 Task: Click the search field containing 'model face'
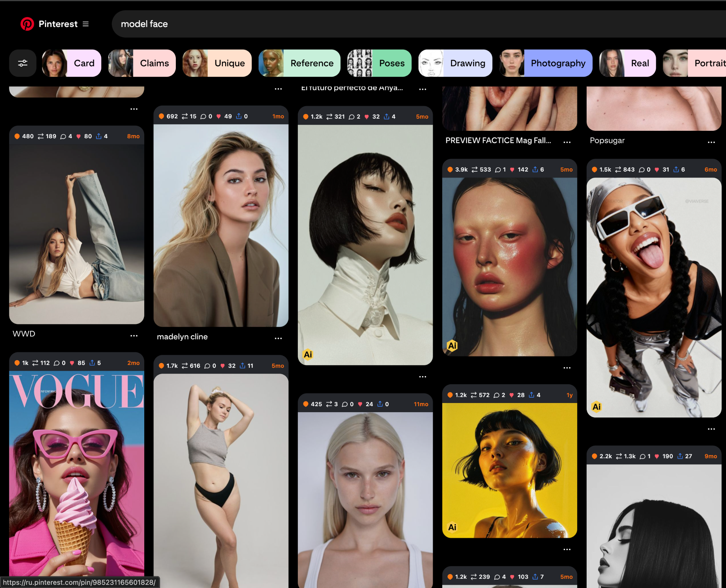(x=418, y=24)
